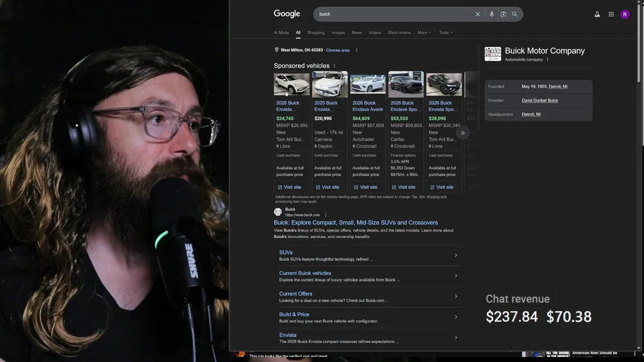Open the Current Offers sitelink
Viewport: 644px width, 362px height.
tap(296, 294)
